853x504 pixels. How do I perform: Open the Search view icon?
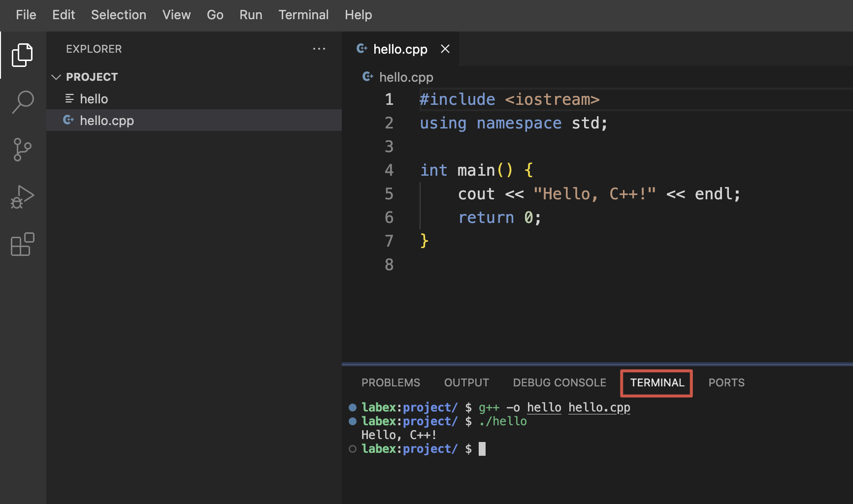pyautogui.click(x=22, y=102)
